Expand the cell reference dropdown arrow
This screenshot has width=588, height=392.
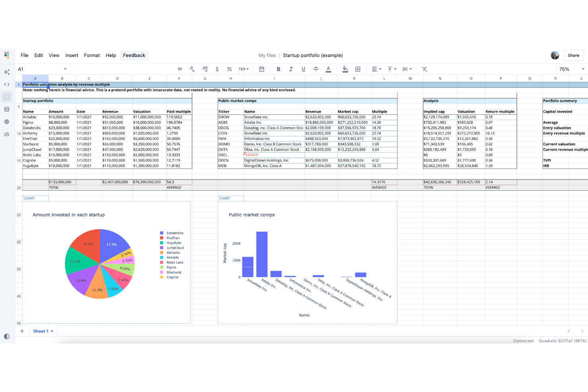(x=65, y=69)
